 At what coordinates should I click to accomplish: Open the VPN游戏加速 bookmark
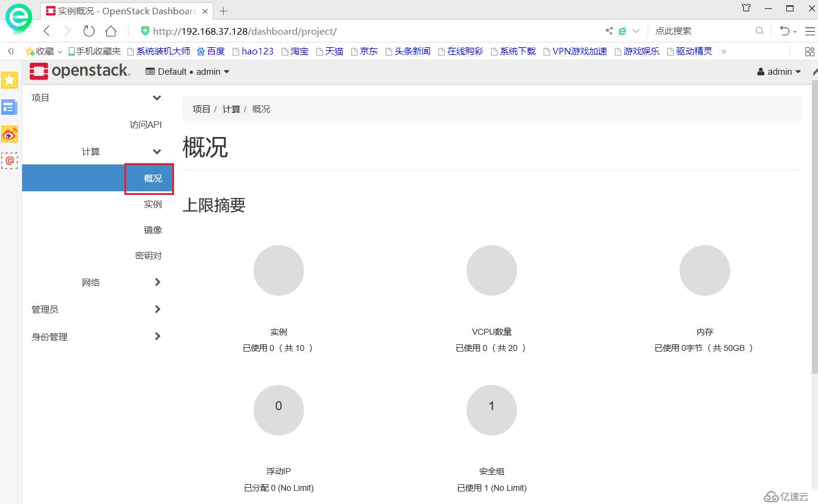click(x=575, y=51)
